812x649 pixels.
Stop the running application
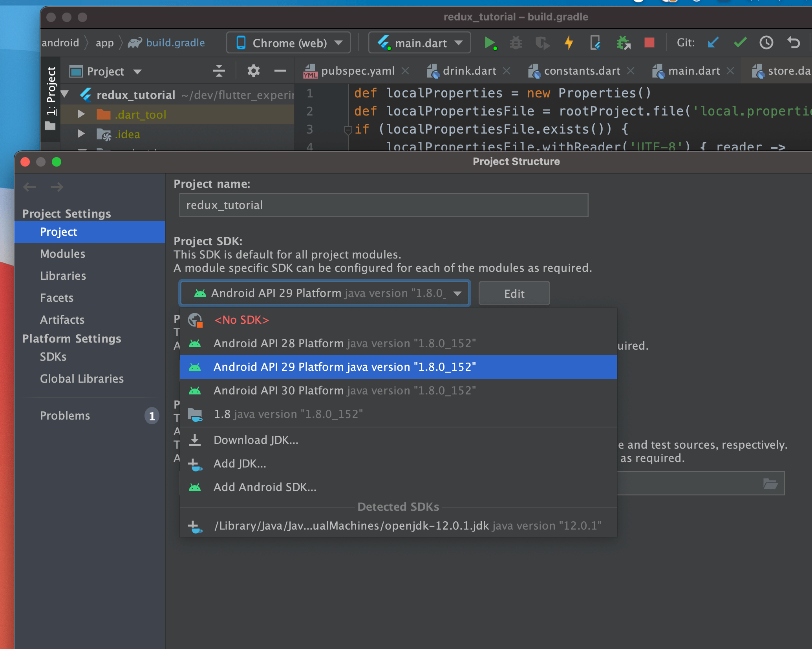649,43
